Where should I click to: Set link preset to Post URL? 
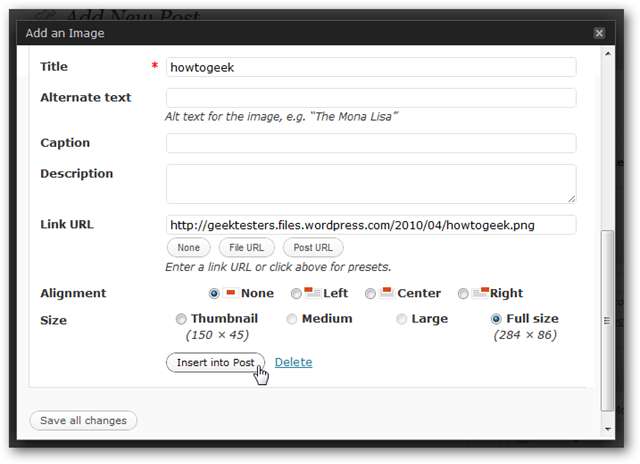[314, 247]
